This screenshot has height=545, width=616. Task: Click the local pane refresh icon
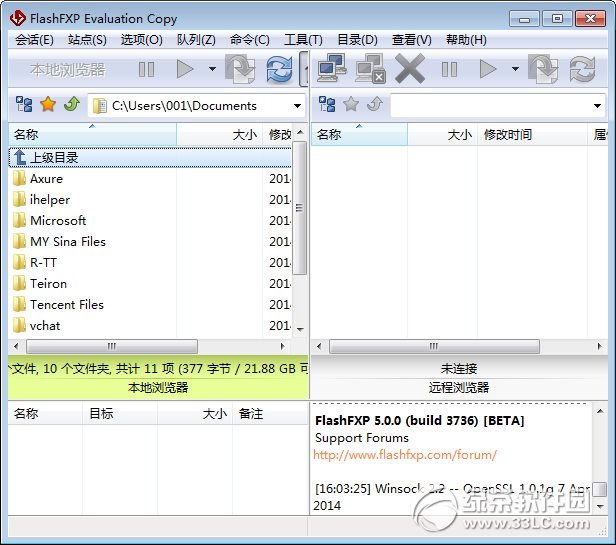279,69
